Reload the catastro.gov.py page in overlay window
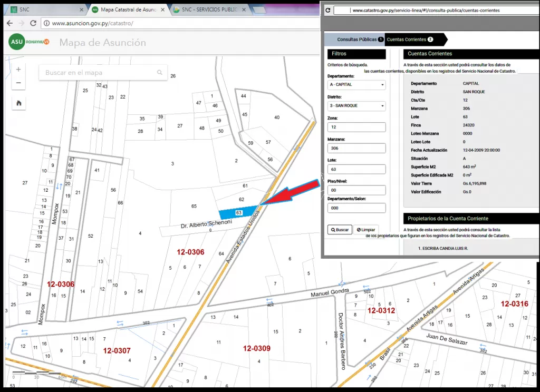Viewport: 540px width, 392px height. pyautogui.click(x=328, y=11)
